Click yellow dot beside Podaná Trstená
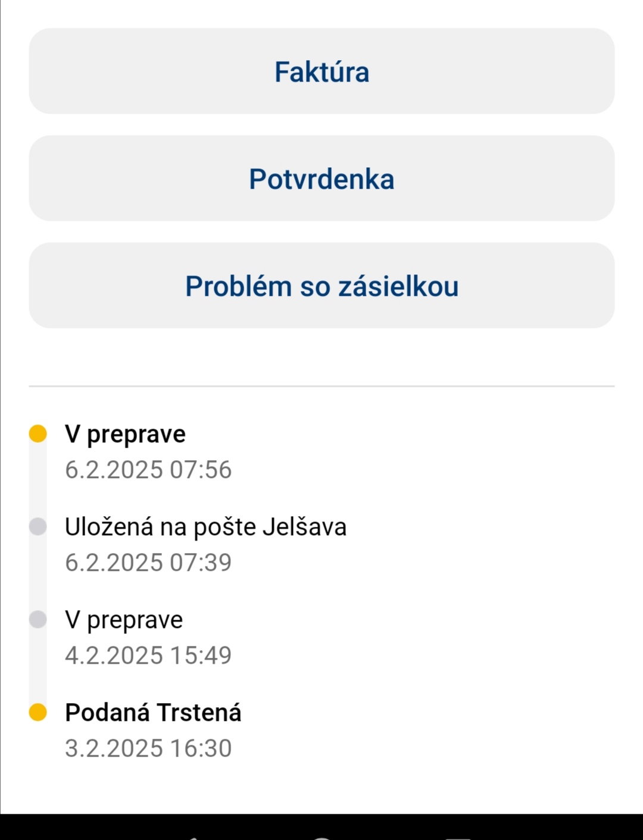 point(38,712)
